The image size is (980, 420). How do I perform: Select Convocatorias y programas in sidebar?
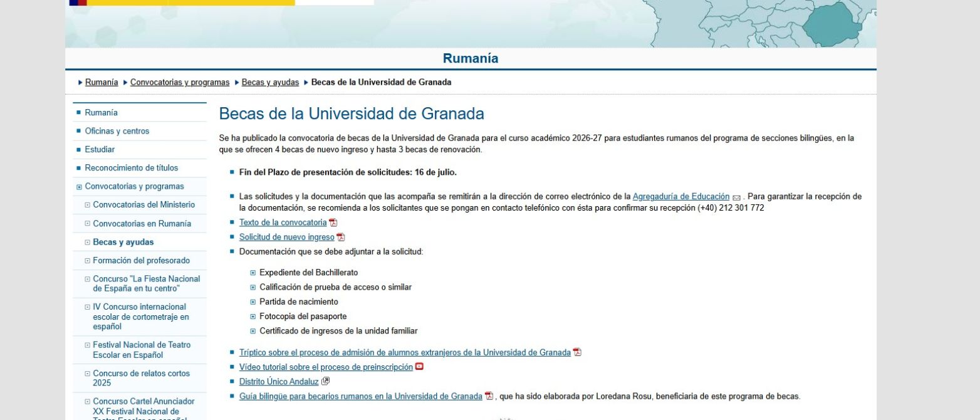[135, 186]
